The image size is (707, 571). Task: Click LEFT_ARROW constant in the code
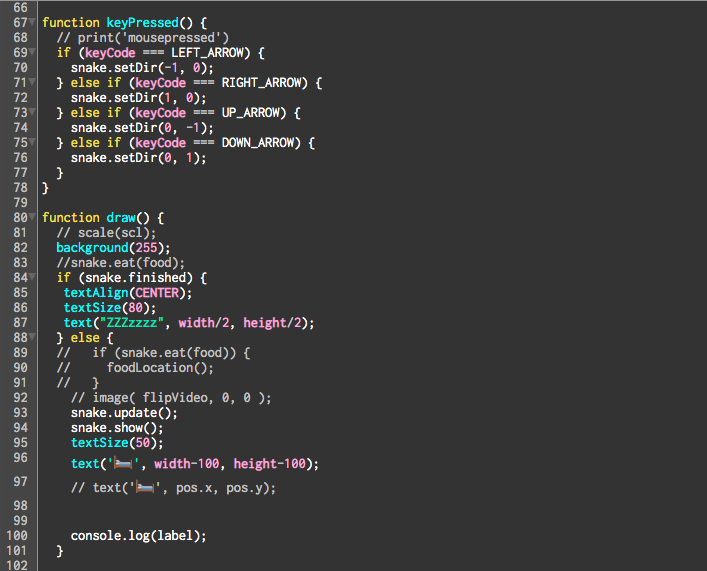[207, 53]
